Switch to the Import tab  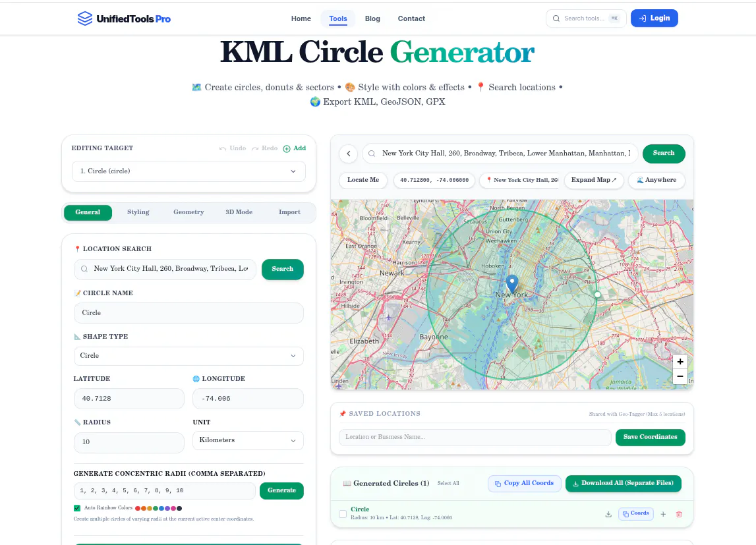[289, 212]
